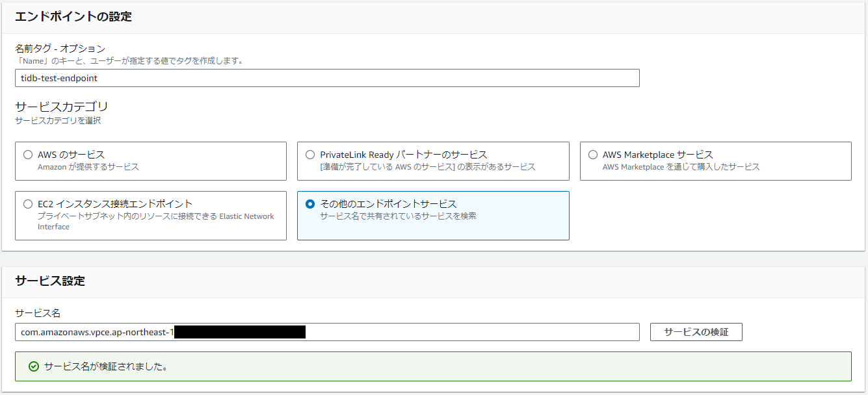Select その他のエンドポイントサービス radio button
868x395 pixels.
[x=310, y=204]
